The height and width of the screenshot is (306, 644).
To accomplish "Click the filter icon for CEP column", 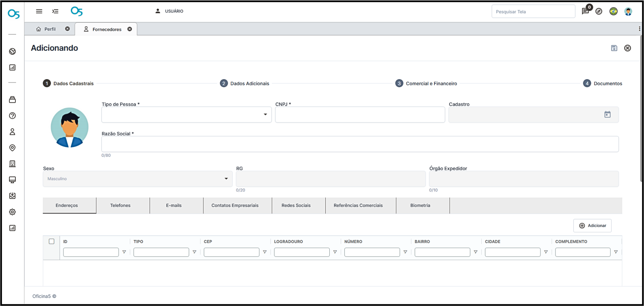I will click(265, 252).
